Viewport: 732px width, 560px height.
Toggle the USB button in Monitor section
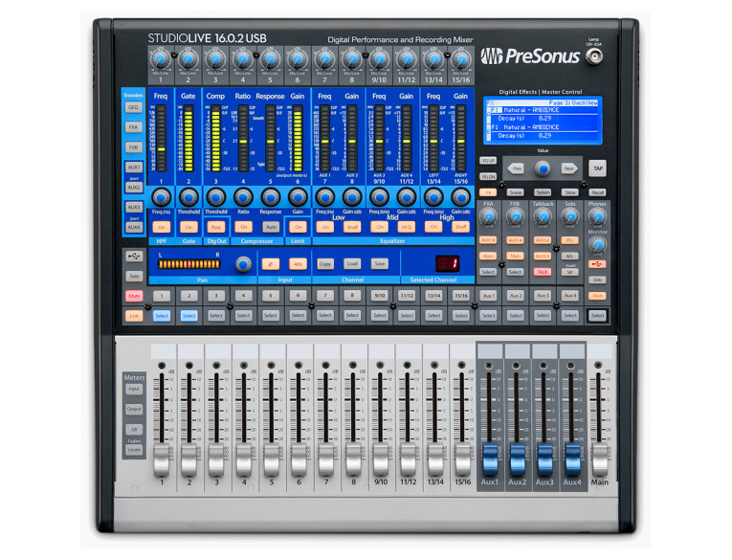click(597, 264)
